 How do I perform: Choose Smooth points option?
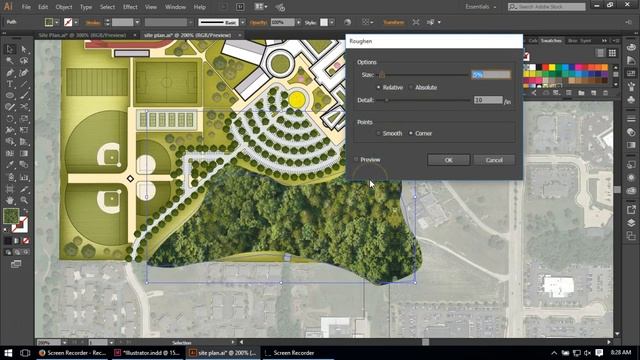pyautogui.click(x=378, y=133)
